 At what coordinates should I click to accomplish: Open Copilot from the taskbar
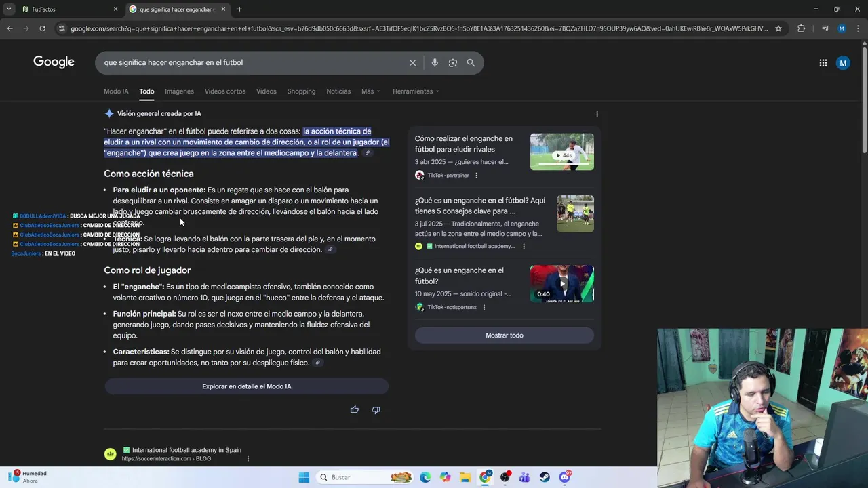pyautogui.click(x=445, y=477)
